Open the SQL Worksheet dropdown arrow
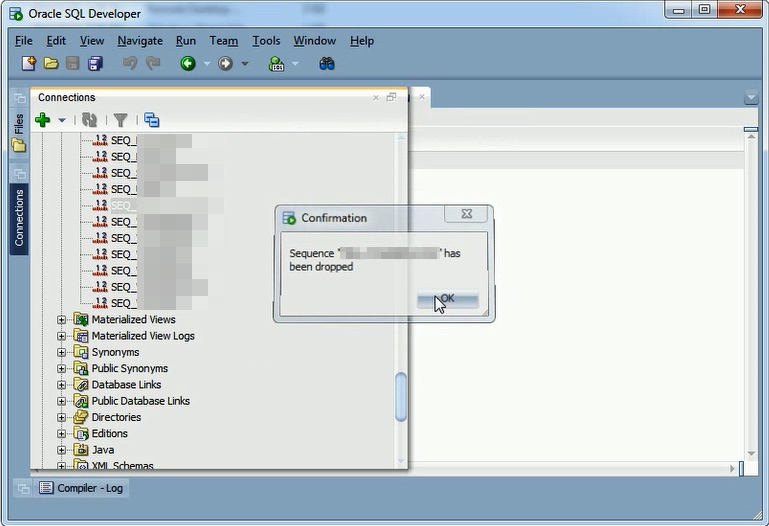This screenshot has height=526, width=769. pos(295,64)
